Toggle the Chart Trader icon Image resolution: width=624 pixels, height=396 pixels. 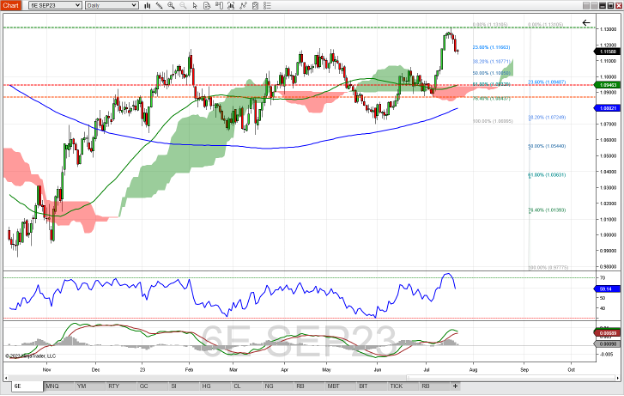pos(207,6)
